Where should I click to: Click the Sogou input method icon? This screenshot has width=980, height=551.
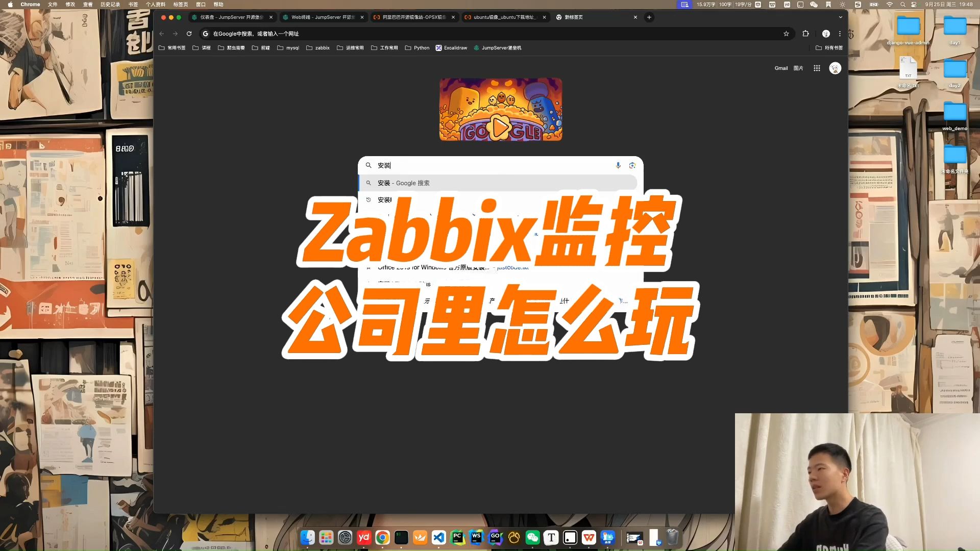858,5
